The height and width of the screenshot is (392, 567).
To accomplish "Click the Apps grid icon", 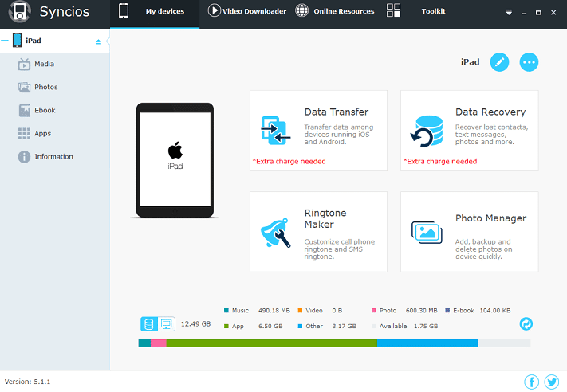I will pos(24,134).
